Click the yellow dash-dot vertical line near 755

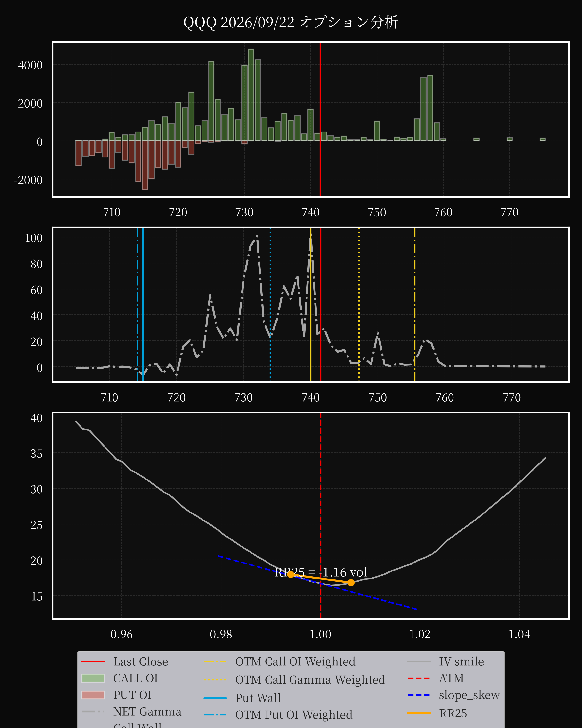(x=415, y=305)
